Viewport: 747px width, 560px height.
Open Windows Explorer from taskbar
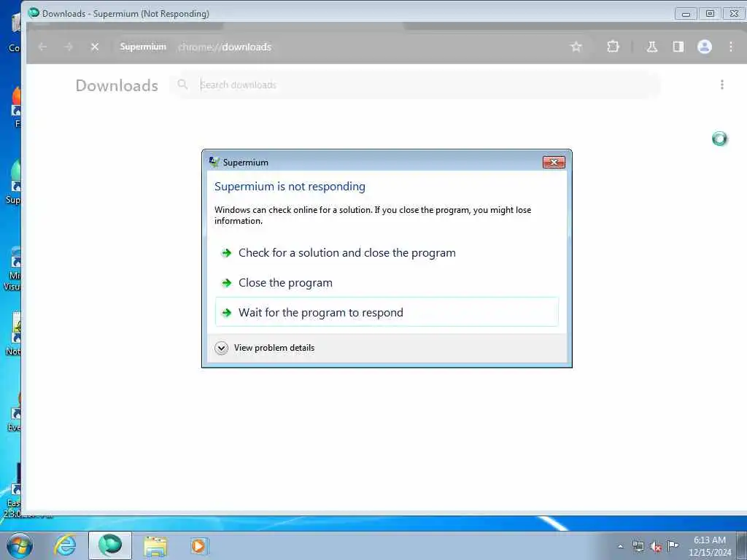coord(155,546)
